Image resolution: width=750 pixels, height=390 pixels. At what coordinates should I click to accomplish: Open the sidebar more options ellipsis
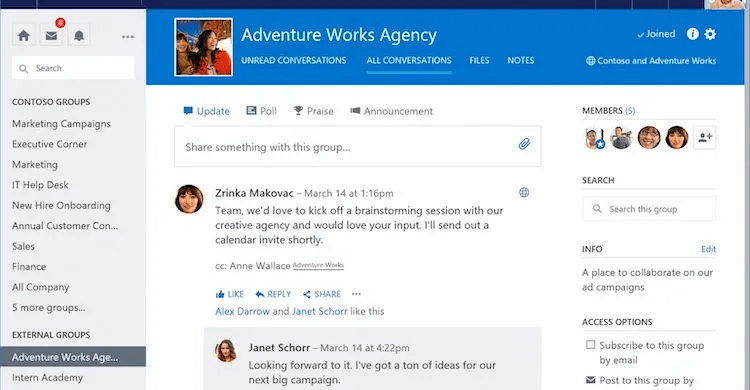coord(128,36)
